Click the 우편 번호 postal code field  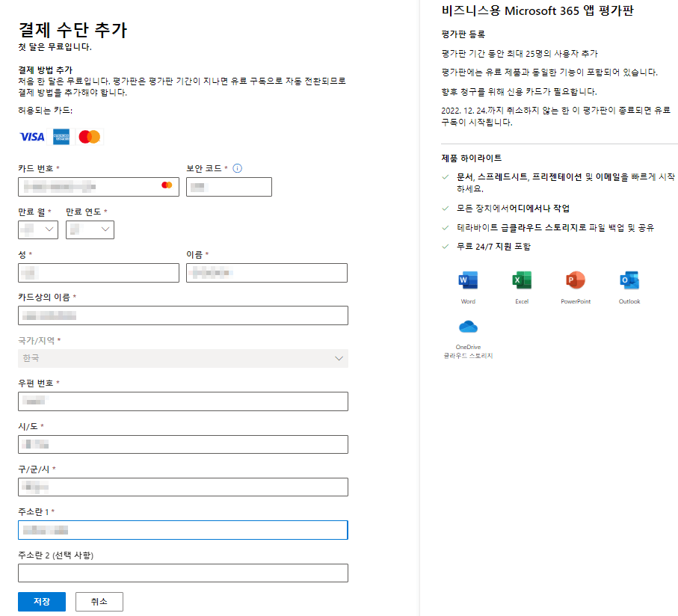pos(182,401)
